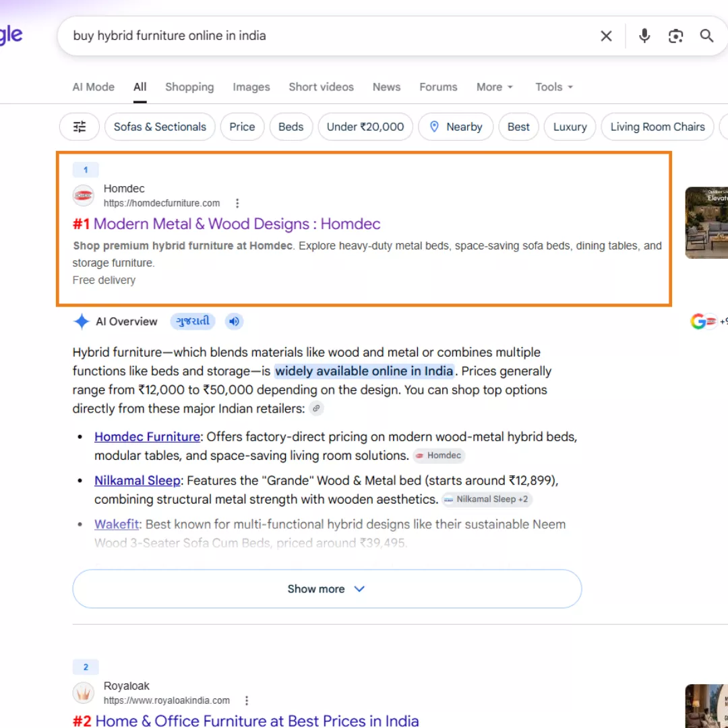
Task: Apply the Sofas & Sectionals filter chip
Action: (x=160, y=127)
